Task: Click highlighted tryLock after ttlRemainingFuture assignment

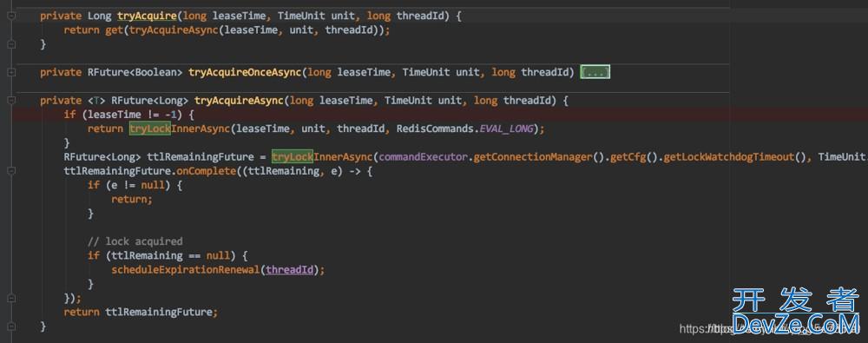Action: click(x=293, y=157)
